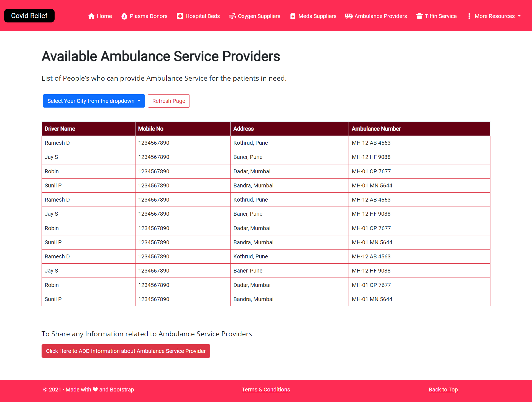Open the Select Your City dropdown
Screen dimensions: 532x402
tap(94, 101)
